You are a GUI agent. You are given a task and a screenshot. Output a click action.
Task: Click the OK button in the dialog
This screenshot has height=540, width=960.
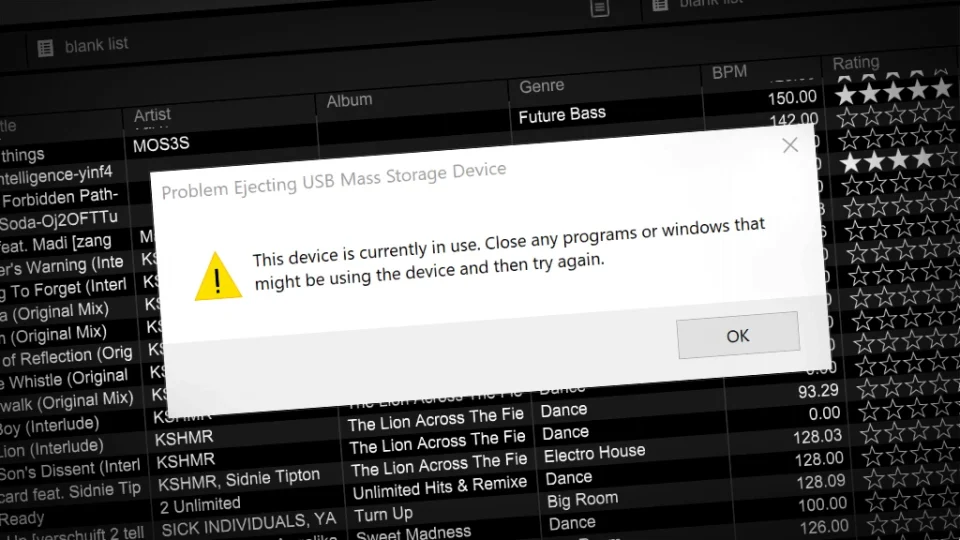pos(738,335)
